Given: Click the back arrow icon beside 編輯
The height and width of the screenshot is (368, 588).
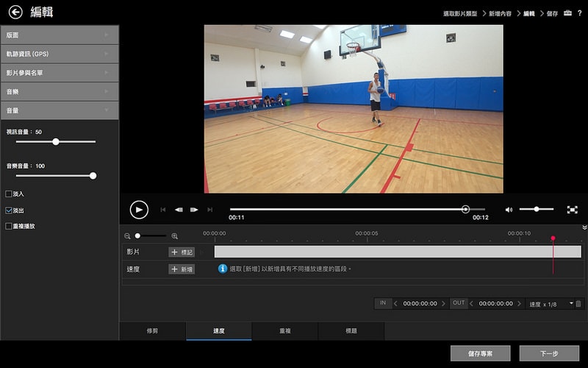Looking at the screenshot, I should point(15,12).
